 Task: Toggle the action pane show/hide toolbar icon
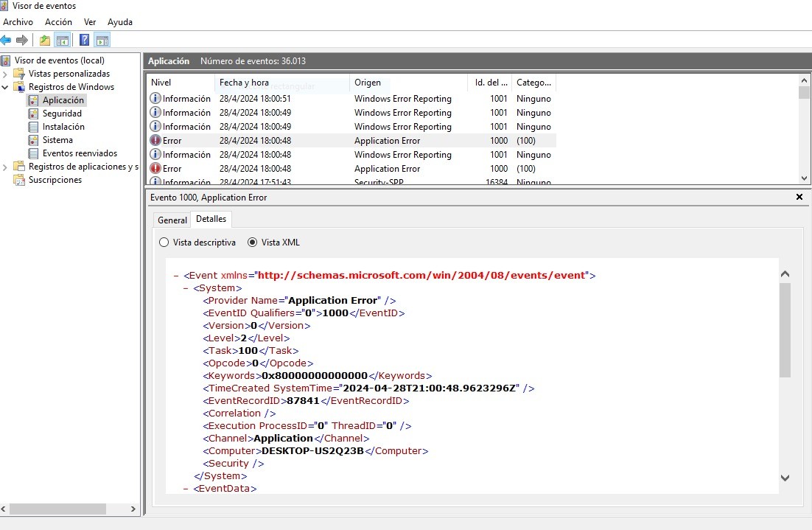pyautogui.click(x=102, y=40)
